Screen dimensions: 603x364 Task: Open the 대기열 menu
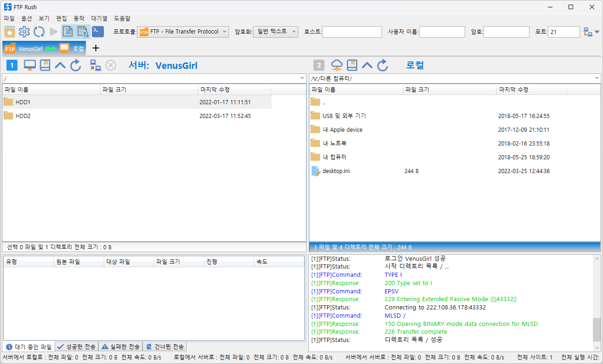(99, 18)
